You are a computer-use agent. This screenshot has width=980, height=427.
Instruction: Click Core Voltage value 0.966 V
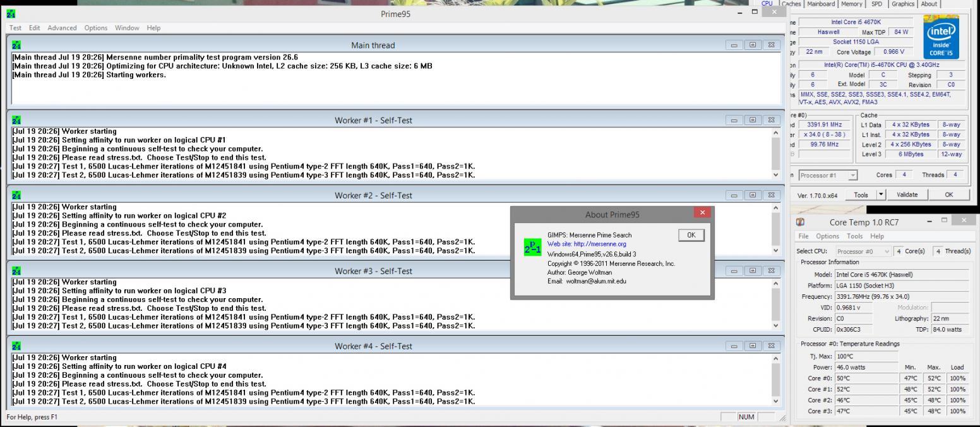click(x=893, y=52)
